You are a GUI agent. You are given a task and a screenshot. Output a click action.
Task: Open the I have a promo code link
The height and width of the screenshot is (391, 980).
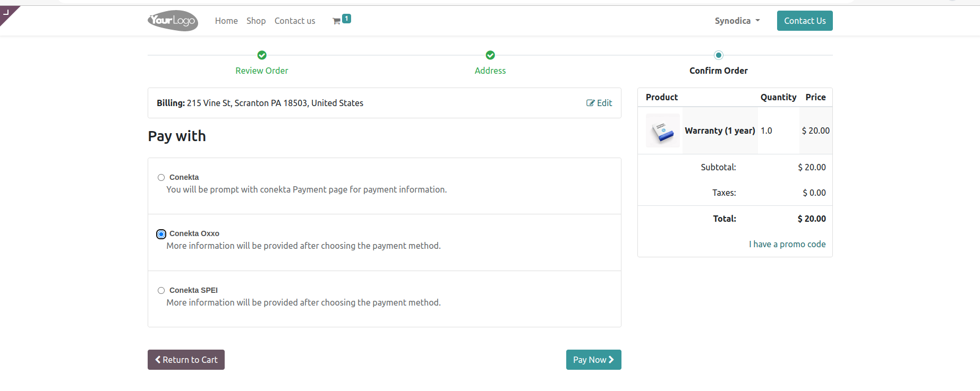coord(787,244)
